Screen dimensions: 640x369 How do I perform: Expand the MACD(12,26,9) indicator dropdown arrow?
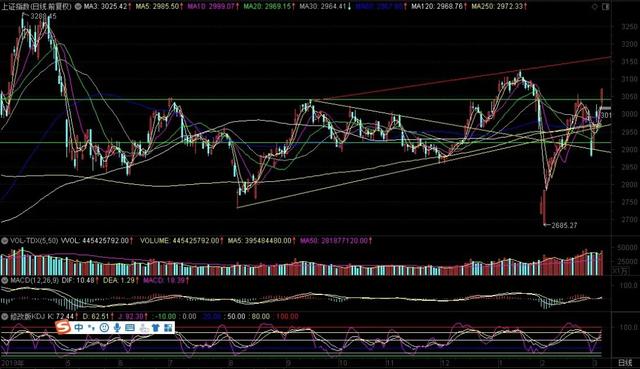[4, 280]
